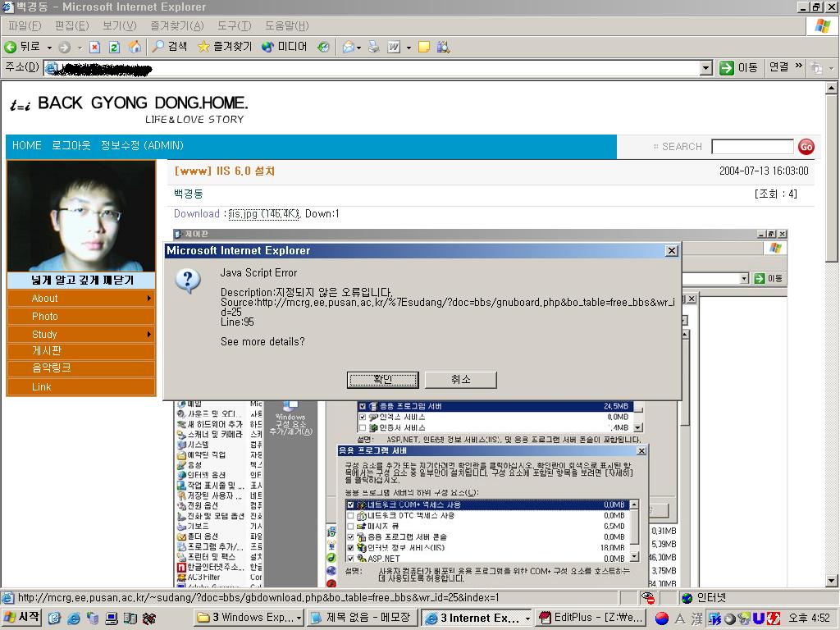Click the Media (미디어) toolbar icon
Viewport: 840px width, 630px height.
point(267,47)
